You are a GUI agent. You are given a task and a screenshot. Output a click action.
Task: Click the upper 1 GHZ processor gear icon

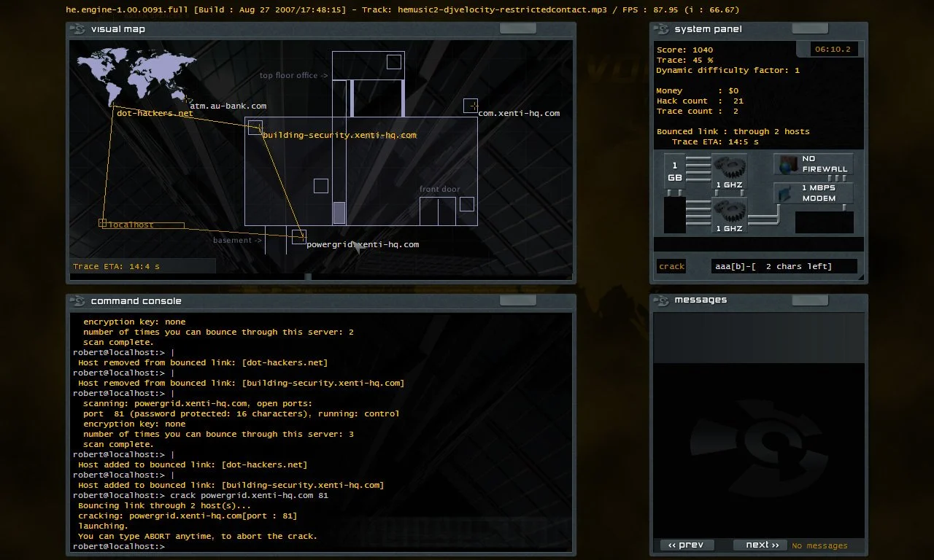[x=728, y=172]
